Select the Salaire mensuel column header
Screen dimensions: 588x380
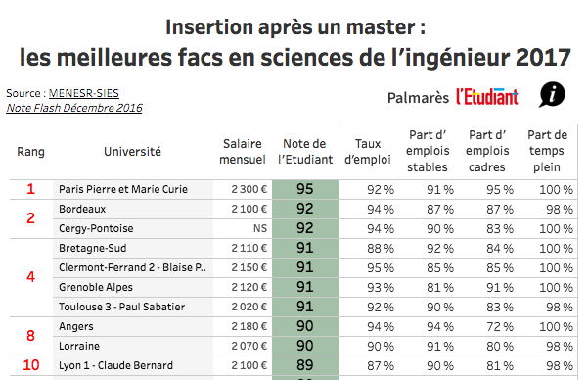243,152
